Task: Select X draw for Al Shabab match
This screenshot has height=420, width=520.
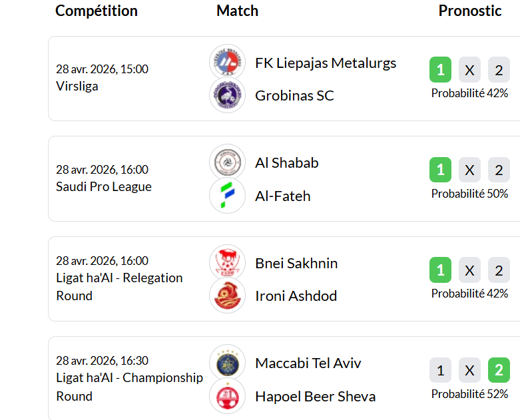Action: coord(469,170)
